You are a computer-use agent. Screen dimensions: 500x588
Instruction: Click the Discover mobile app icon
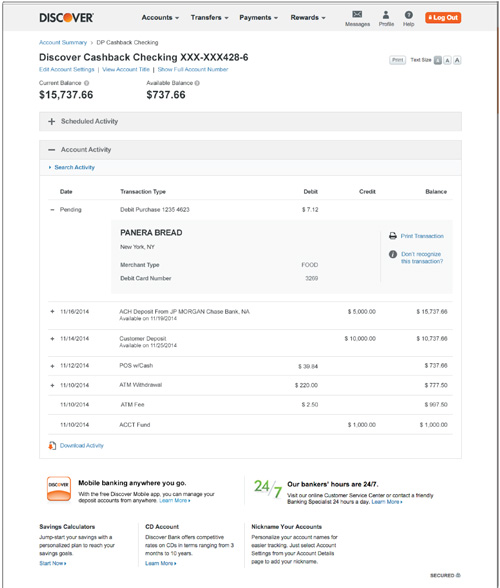click(59, 489)
